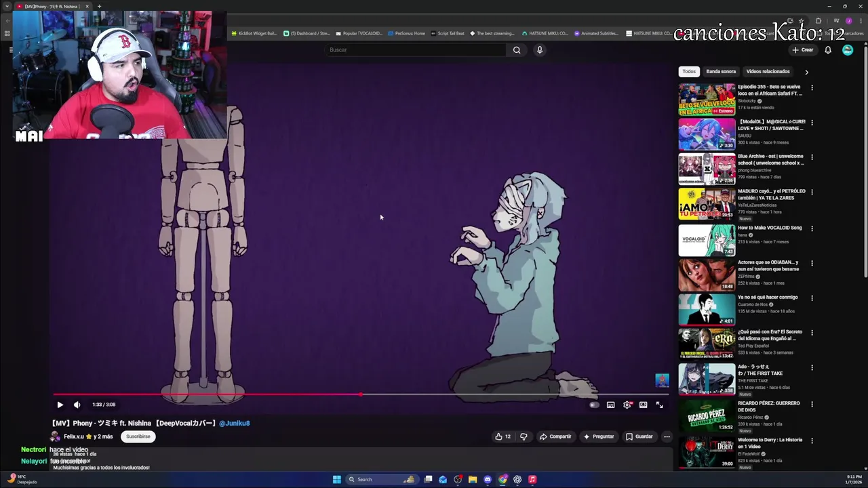Open the Windows Start menu

(337, 479)
